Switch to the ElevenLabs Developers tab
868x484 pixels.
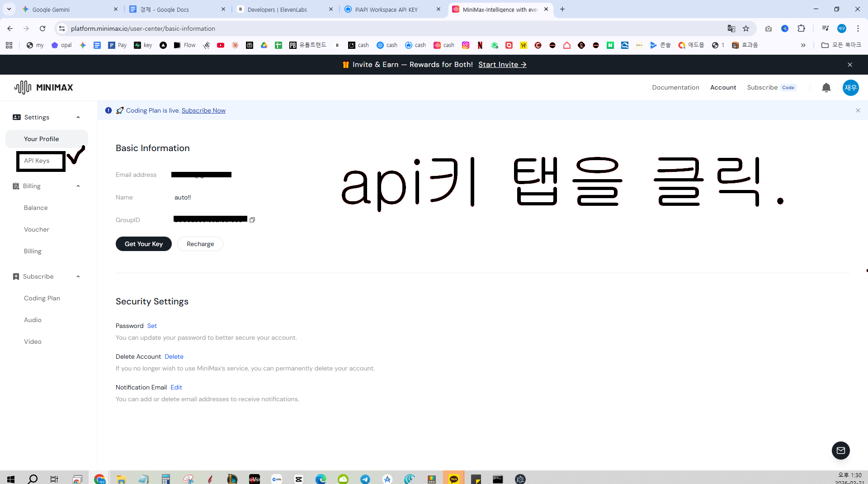(285, 9)
